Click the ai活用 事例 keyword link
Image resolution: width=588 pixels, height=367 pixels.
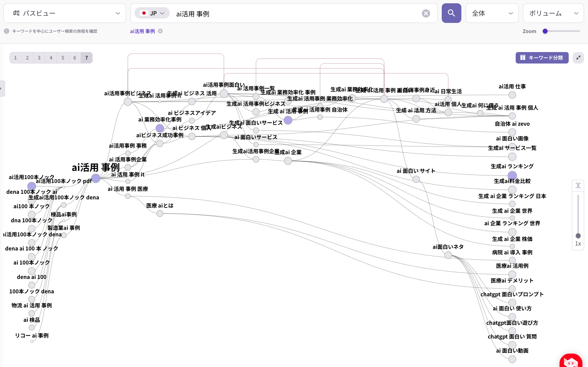[x=142, y=31]
